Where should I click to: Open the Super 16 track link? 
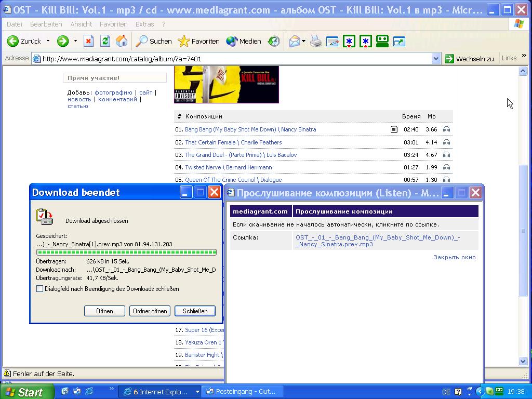pyautogui.click(x=204, y=330)
